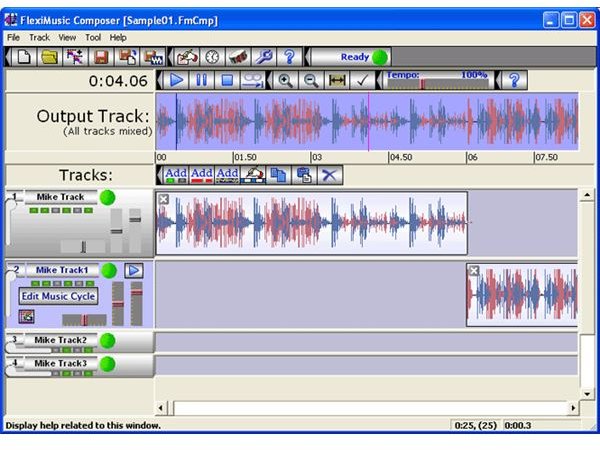
Task: Collapse Mike Track1 panel using number 2 handle
Action: click(x=14, y=270)
